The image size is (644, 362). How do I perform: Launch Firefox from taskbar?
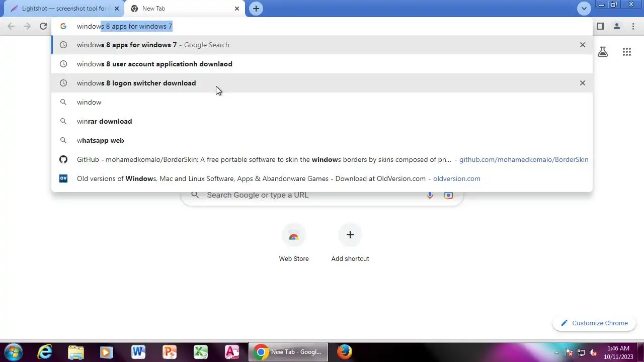click(x=345, y=352)
